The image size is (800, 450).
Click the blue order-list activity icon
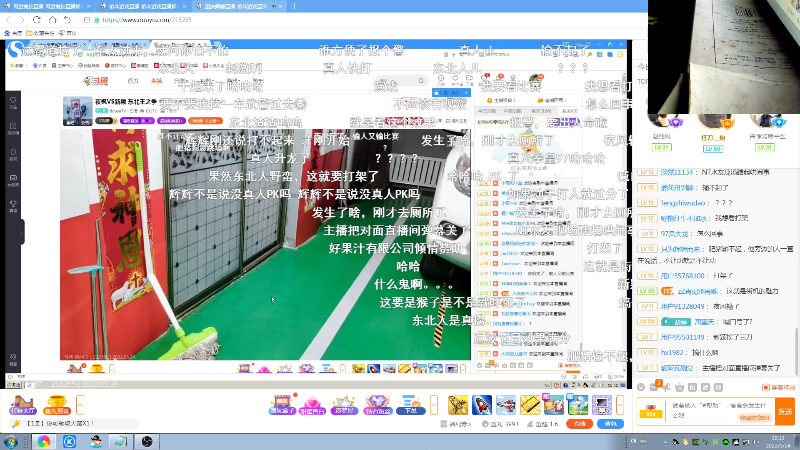pos(410,405)
